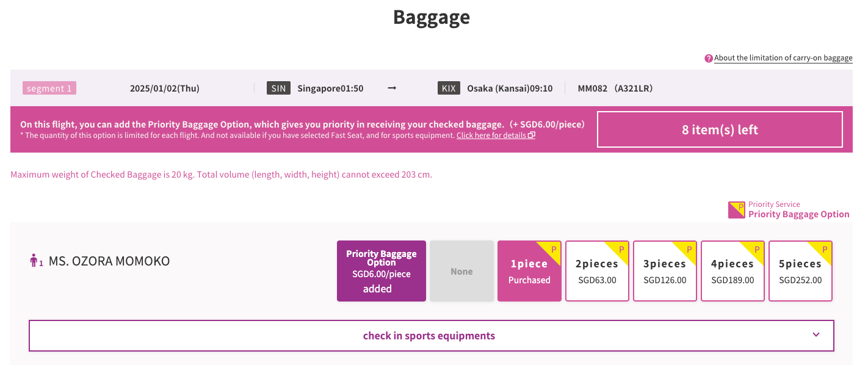Image resolution: width=868 pixels, height=365 pixels.
Task: Select the "None" baggage option
Action: [x=461, y=270]
